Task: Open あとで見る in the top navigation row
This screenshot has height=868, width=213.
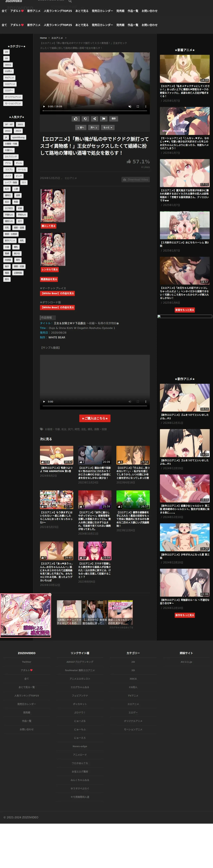Action: coord(82,11)
